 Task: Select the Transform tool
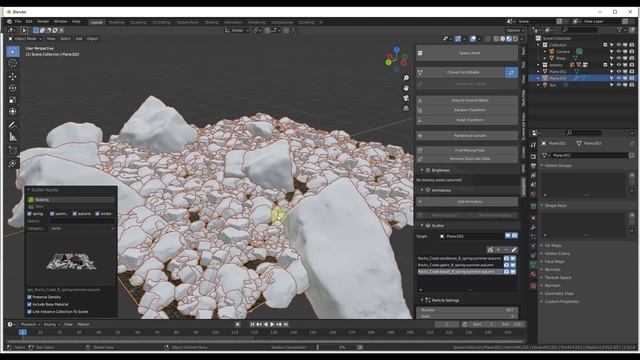click(x=13, y=111)
